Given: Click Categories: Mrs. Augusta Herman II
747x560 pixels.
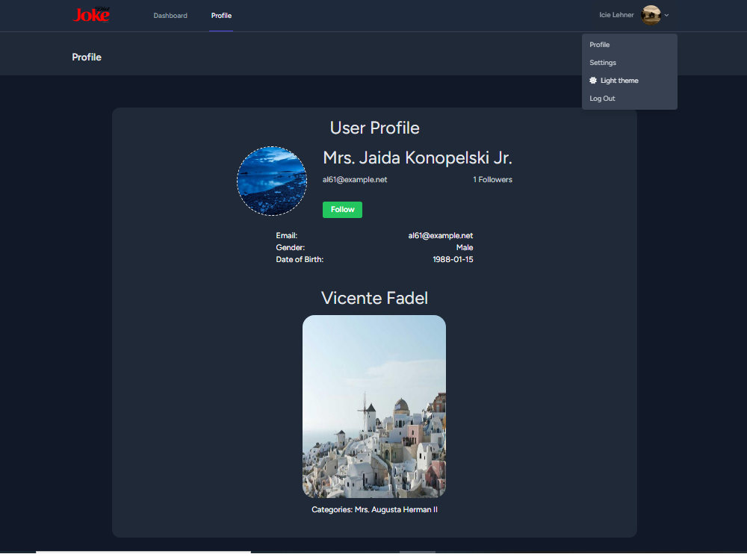Looking at the screenshot, I should click(x=374, y=509).
